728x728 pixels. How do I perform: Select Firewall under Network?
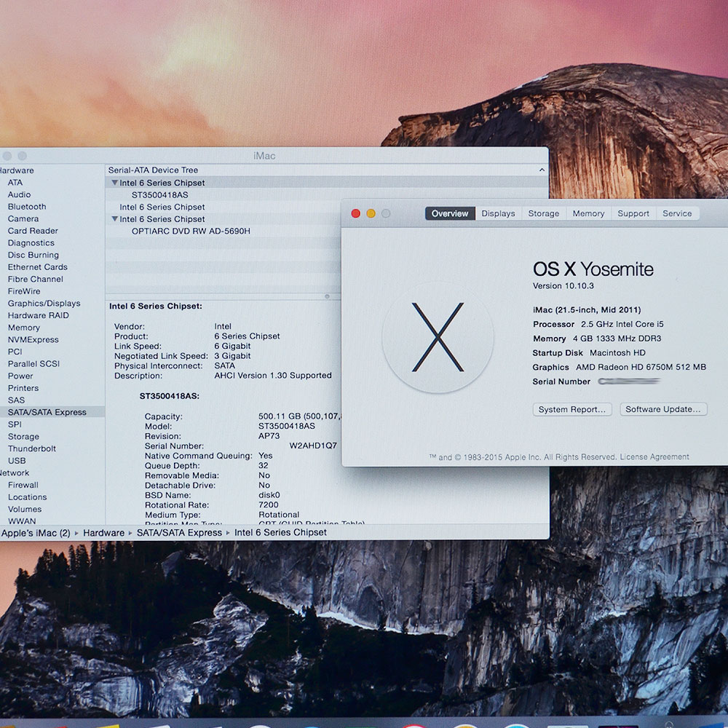coord(23,485)
